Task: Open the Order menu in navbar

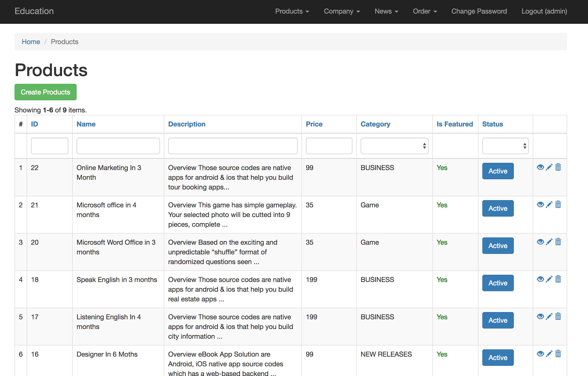Action: coord(425,11)
